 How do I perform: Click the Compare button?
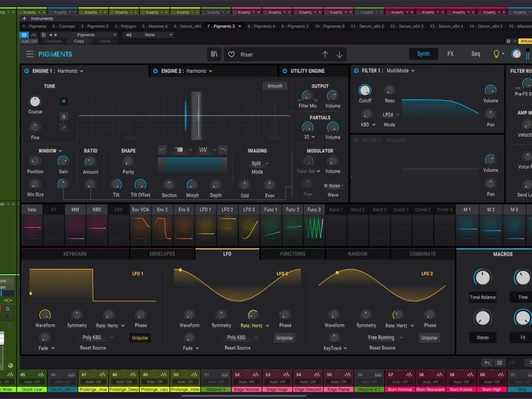click(x=53, y=41)
